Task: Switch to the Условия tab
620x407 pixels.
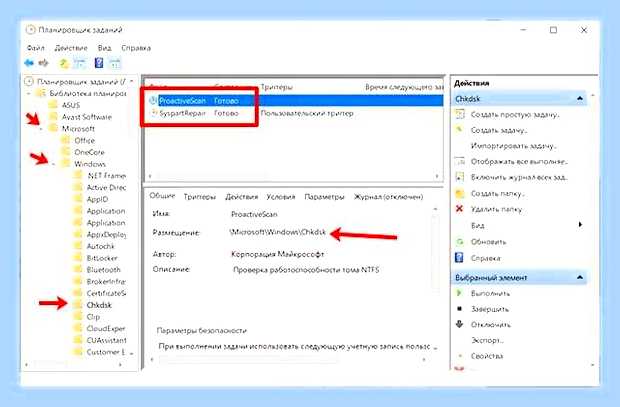Action: tap(281, 197)
